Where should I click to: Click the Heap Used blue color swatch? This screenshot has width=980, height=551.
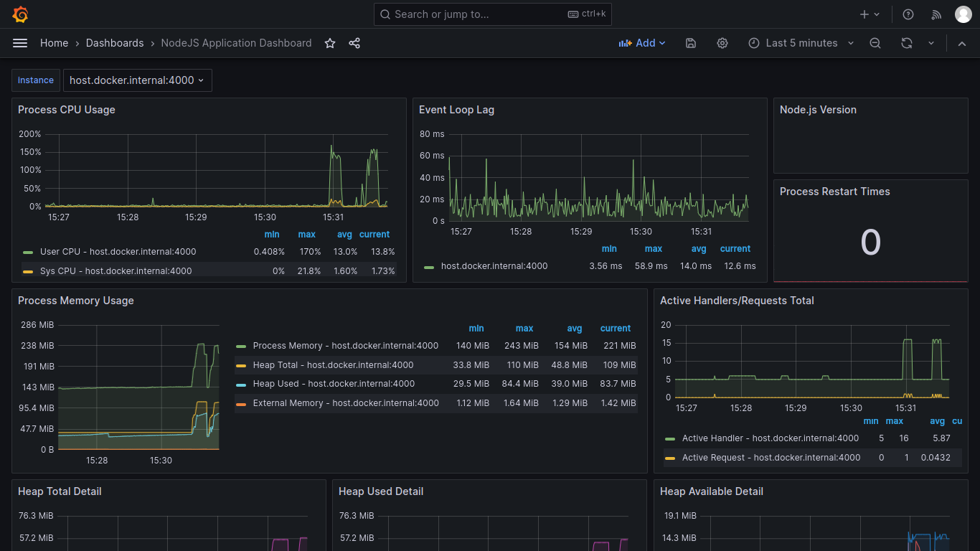[x=241, y=385]
